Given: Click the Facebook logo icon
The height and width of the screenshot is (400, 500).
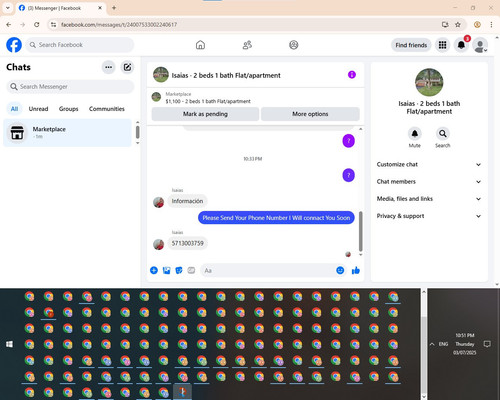Looking at the screenshot, I should 14,45.
